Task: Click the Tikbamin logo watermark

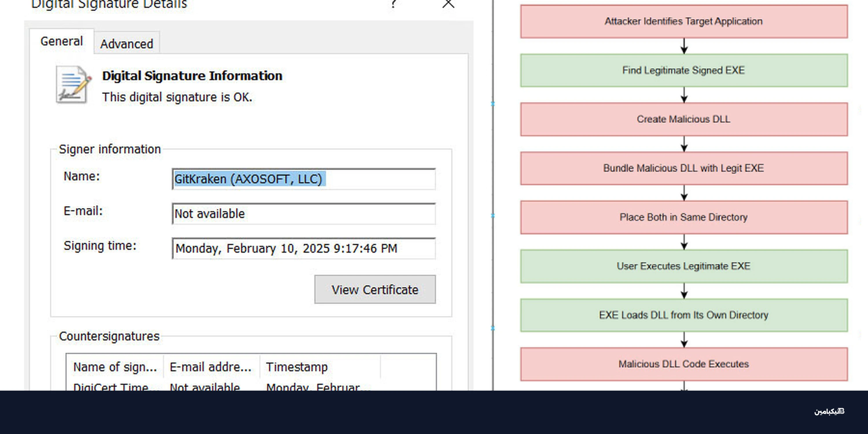Action: (x=829, y=411)
